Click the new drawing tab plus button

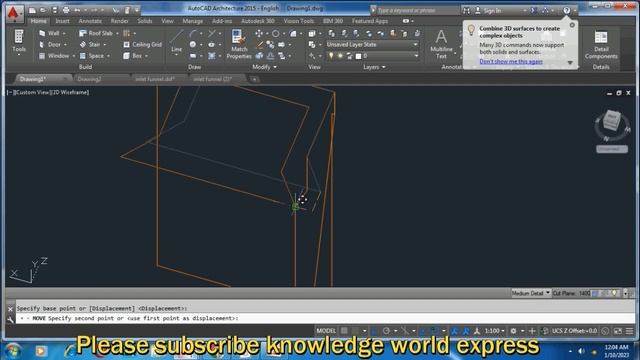[x=254, y=79]
